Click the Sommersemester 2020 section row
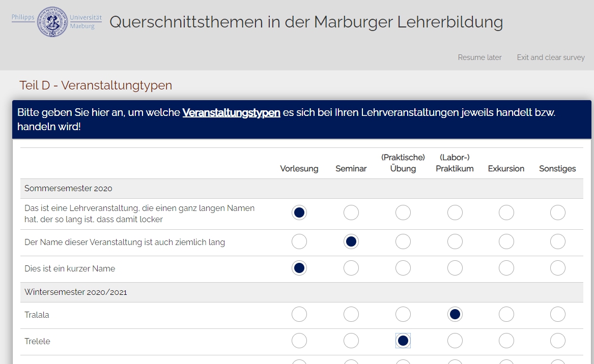The height and width of the screenshot is (364, 594). (x=68, y=189)
